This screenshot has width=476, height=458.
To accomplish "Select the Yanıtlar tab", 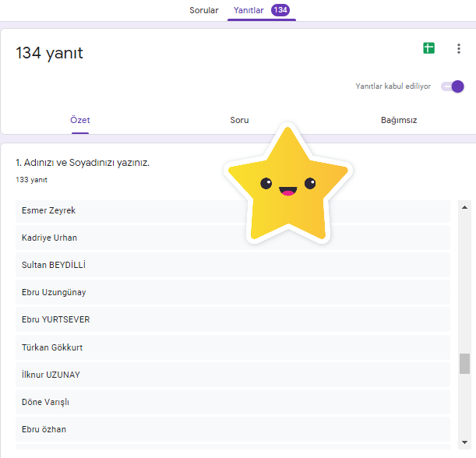I will (249, 10).
